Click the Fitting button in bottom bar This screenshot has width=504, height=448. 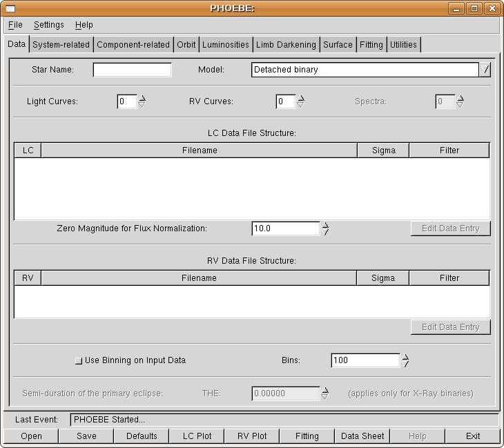(307, 436)
